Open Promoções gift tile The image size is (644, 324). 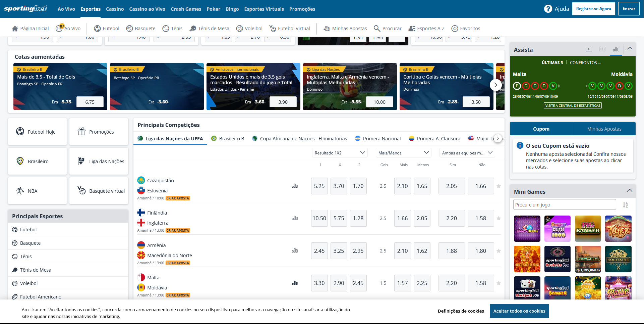pyautogui.click(x=99, y=132)
